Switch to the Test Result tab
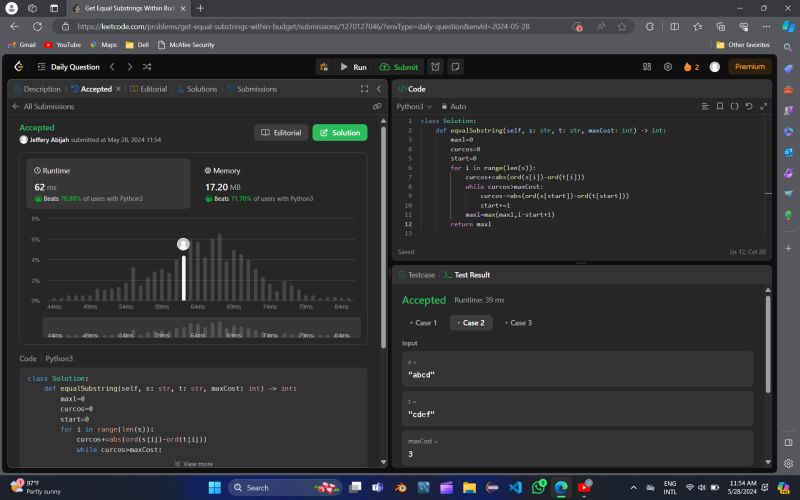Image resolution: width=800 pixels, height=500 pixels. pos(467,275)
